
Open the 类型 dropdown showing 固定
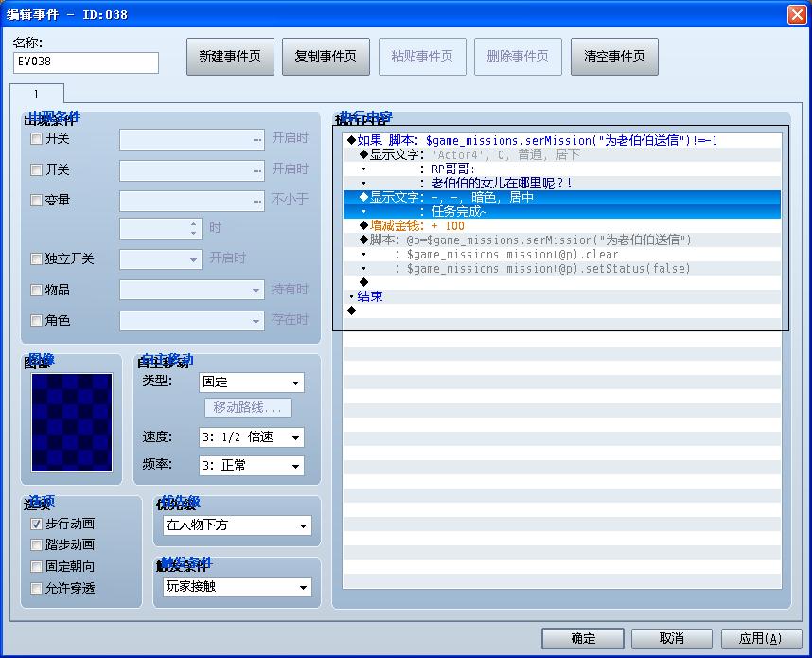click(252, 382)
